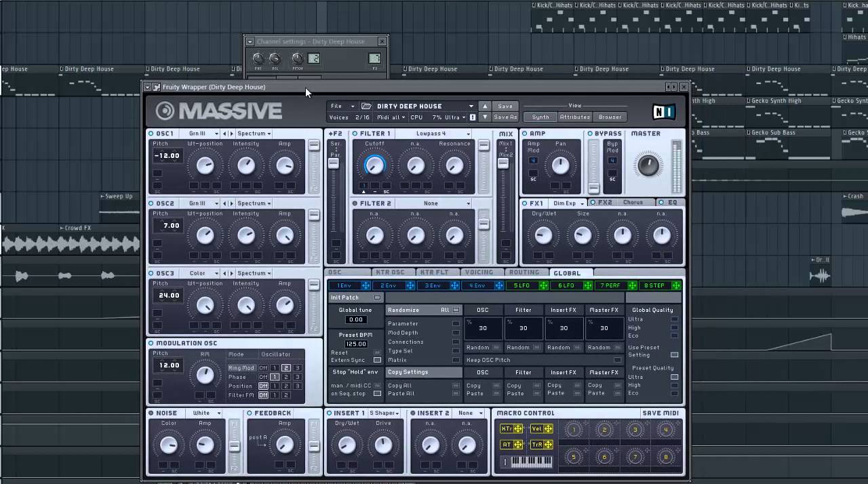Click the macro keyboard icon
Screen dimensions: 868x484
pyautogui.click(x=528, y=462)
